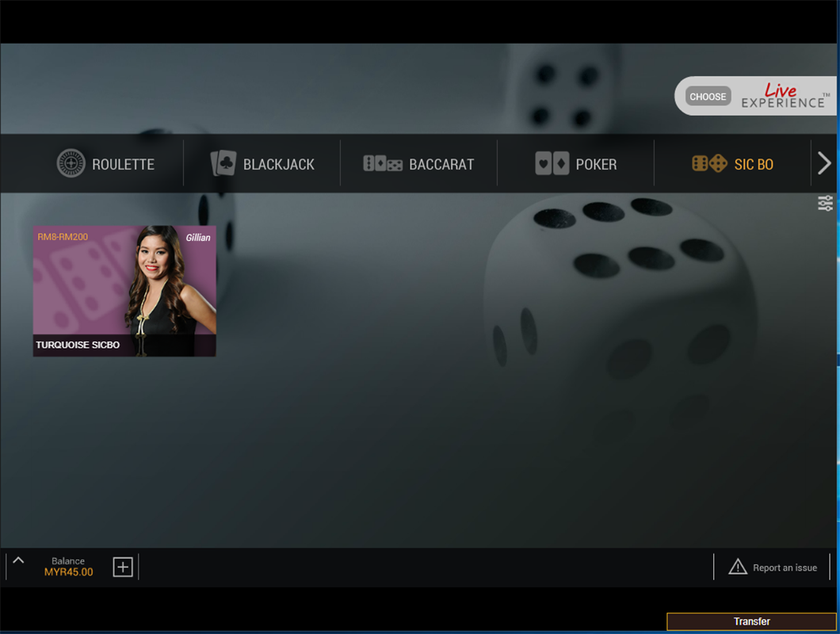Click the Blackjack playing cards icon
The width and height of the screenshot is (840, 634).
(x=223, y=163)
